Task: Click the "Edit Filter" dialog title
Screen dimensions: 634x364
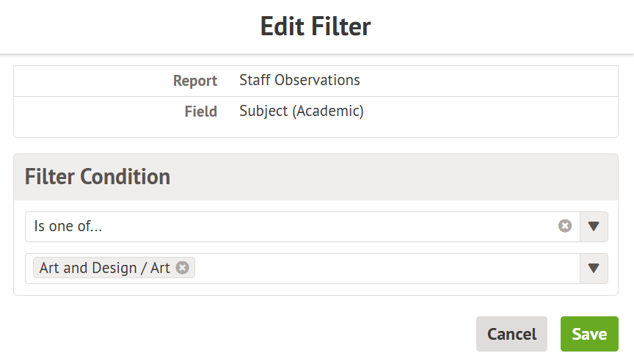Action: 316,27
